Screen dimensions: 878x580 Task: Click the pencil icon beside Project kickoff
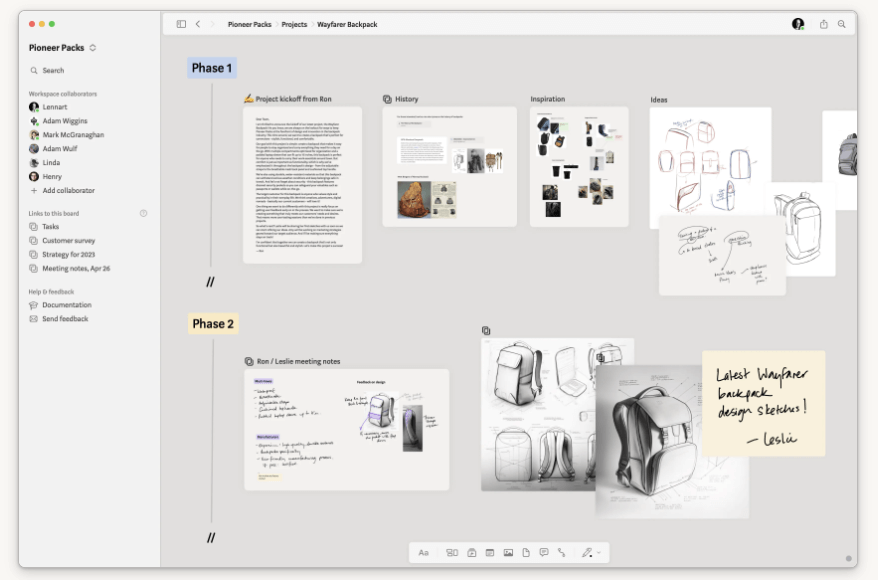click(x=249, y=99)
